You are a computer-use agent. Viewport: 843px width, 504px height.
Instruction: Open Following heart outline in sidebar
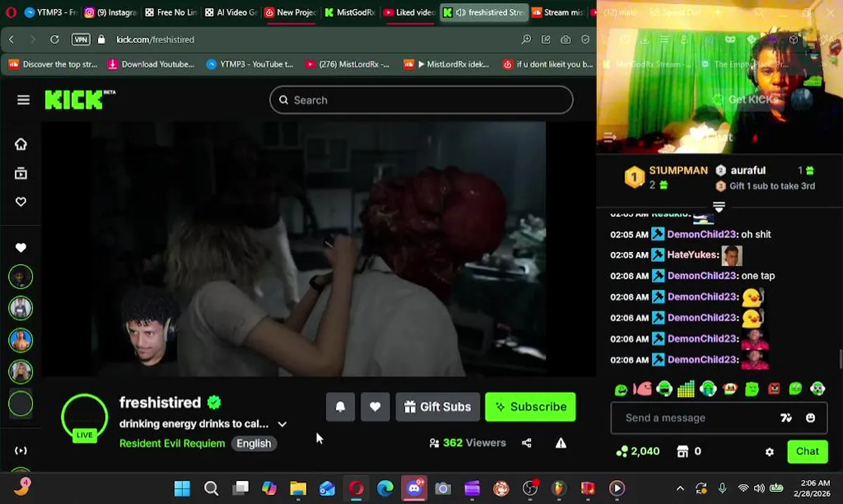21,202
